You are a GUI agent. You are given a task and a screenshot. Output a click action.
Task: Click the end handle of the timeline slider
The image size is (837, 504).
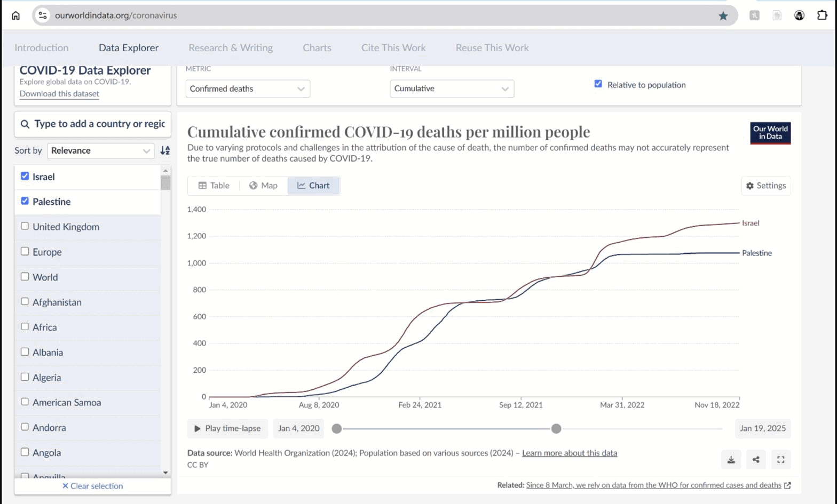click(x=556, y=428)
